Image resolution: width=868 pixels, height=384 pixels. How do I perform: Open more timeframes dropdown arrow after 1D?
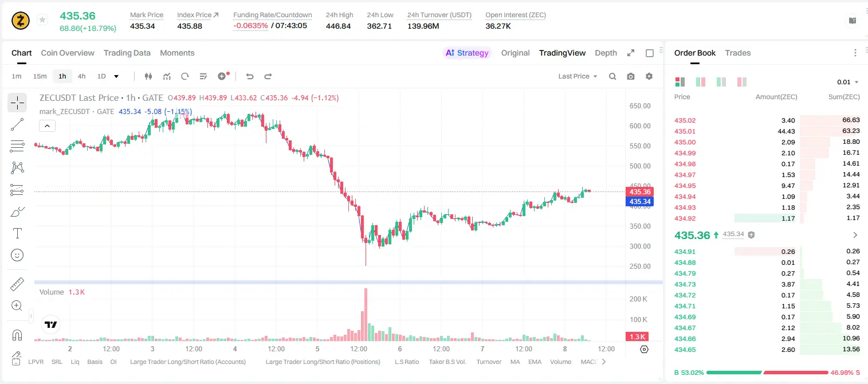116,76
